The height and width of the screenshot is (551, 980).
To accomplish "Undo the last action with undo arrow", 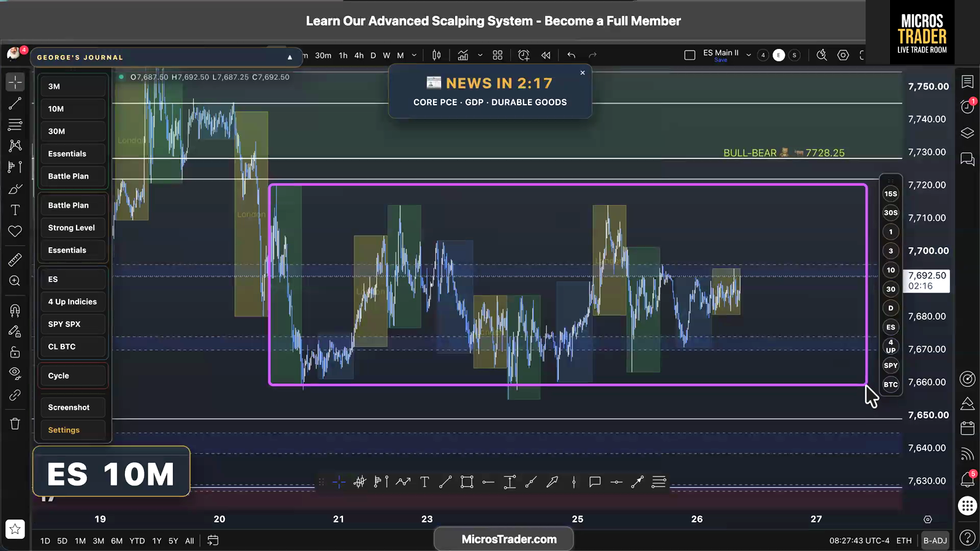I will (x=571, y=55).
